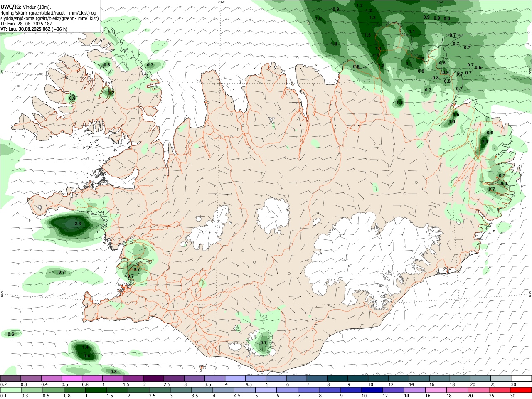Click the 'IT: Fim. 28. 08. 2025 18Z' line

pyautogui.click(x=27, y=24)
